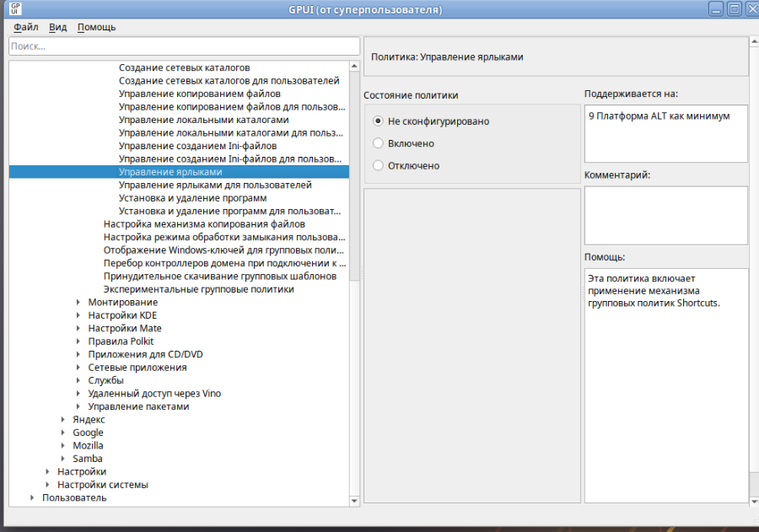Expand the Правила Polkit node
This screenshot has width=759, height=532.
(x=78, y=341)
